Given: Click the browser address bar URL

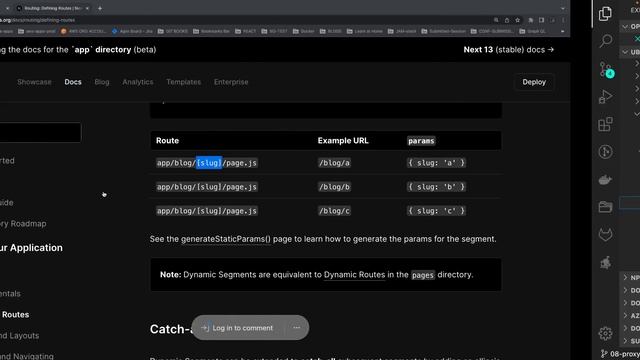Looking at the screenshot, I should point(38,20).
